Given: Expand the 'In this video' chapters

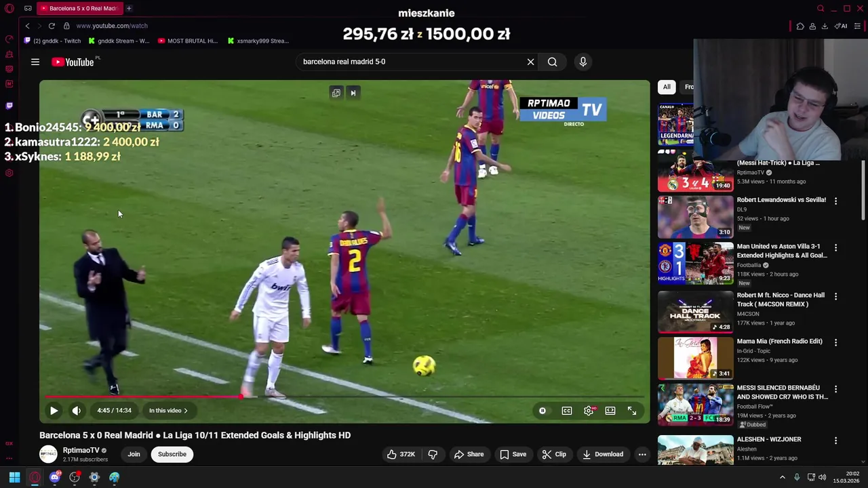Looking at the screenshot, I should [168, 410].
